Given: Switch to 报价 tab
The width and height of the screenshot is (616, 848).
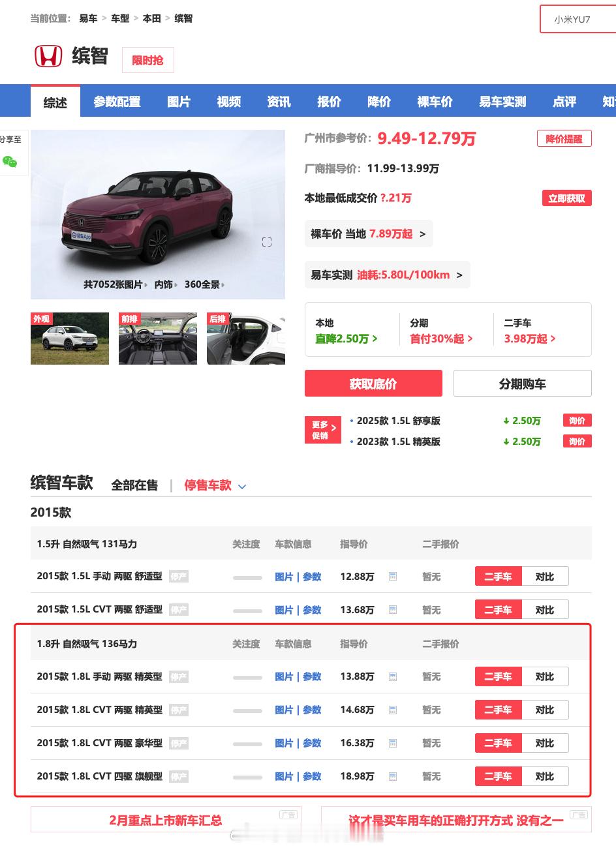Looking at the screenshot, I should 329,102.
